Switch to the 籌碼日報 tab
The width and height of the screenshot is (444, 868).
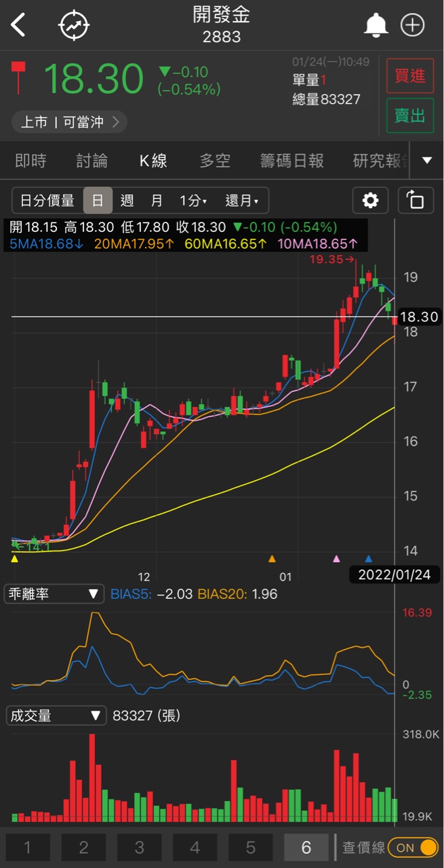[x=291, y=161]
